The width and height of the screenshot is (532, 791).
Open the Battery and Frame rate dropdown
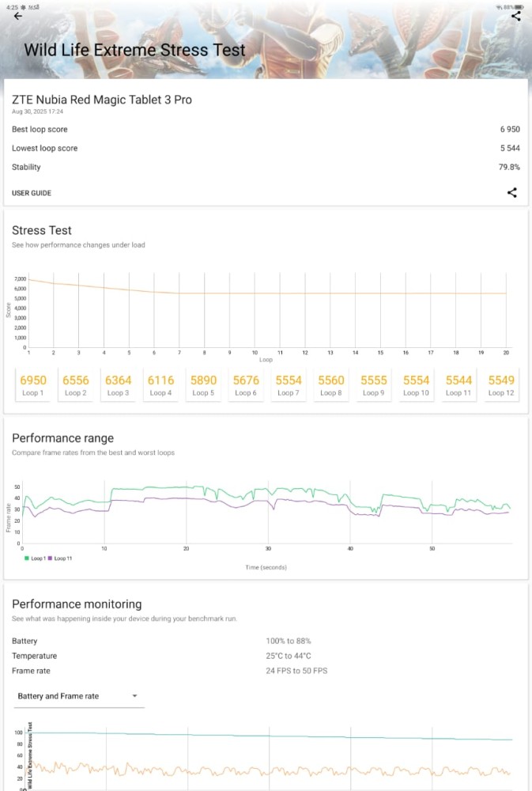78,696
